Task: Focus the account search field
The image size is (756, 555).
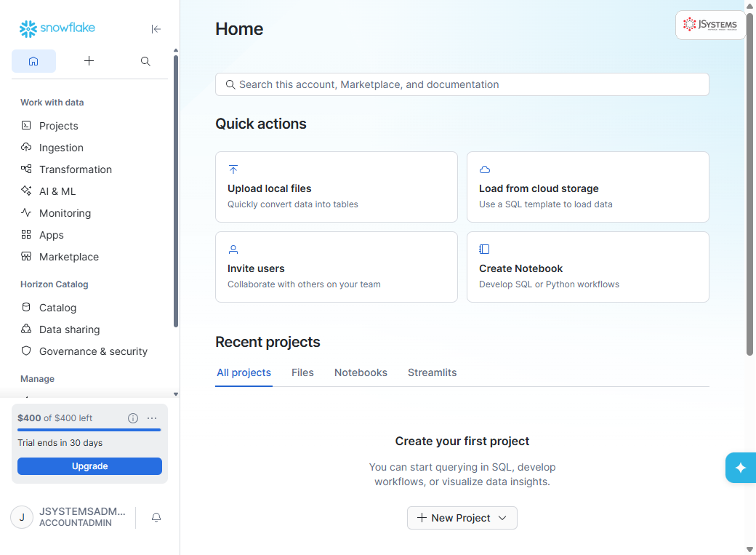Action: coord(462,84)
